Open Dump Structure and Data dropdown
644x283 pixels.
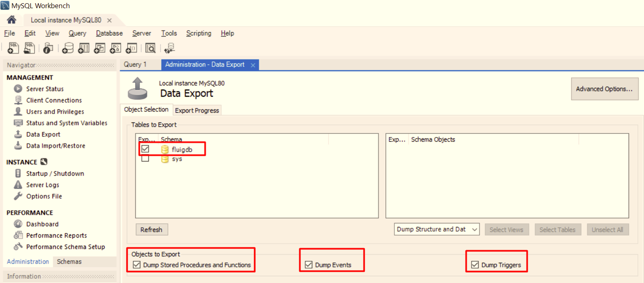pyautogui.click(x=437, y=229)
